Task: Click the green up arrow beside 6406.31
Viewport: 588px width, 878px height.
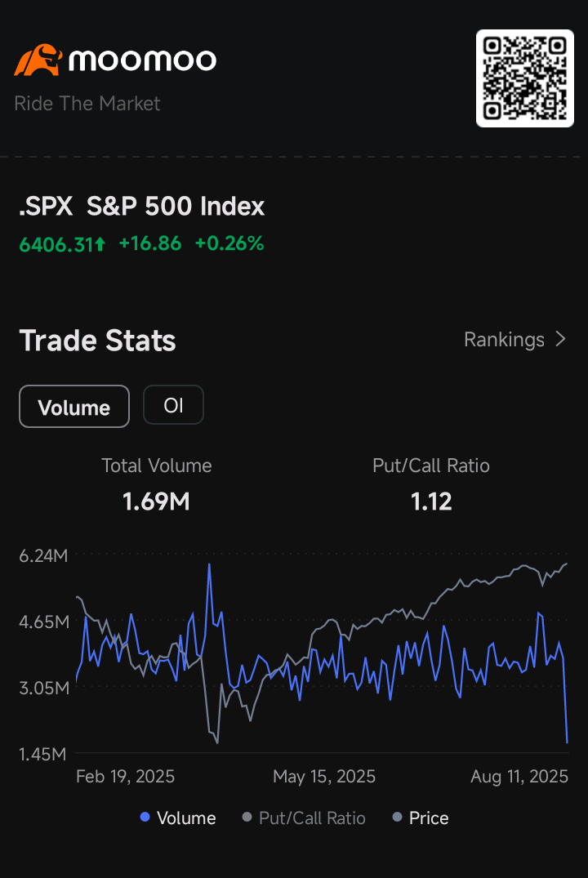Action: (x=100, y=244)
